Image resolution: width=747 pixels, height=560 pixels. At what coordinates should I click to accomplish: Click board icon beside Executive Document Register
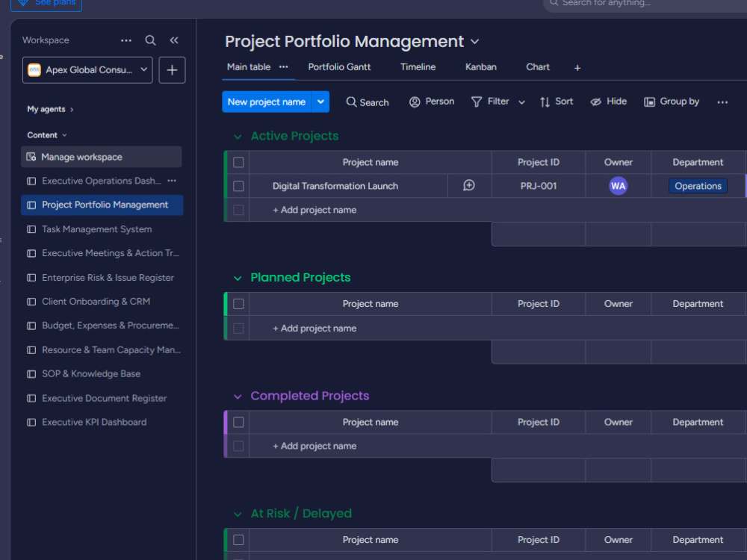31,399
